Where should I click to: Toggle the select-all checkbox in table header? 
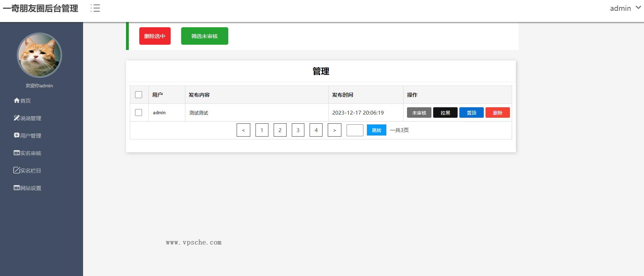139,95
